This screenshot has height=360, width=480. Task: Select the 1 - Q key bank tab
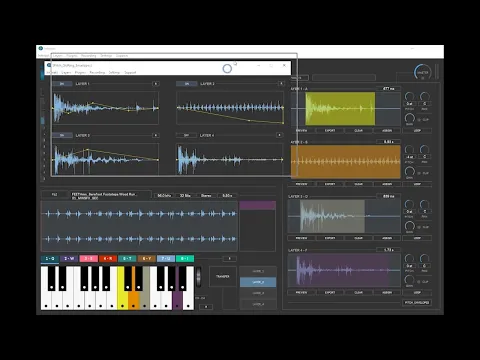point(50,259)
